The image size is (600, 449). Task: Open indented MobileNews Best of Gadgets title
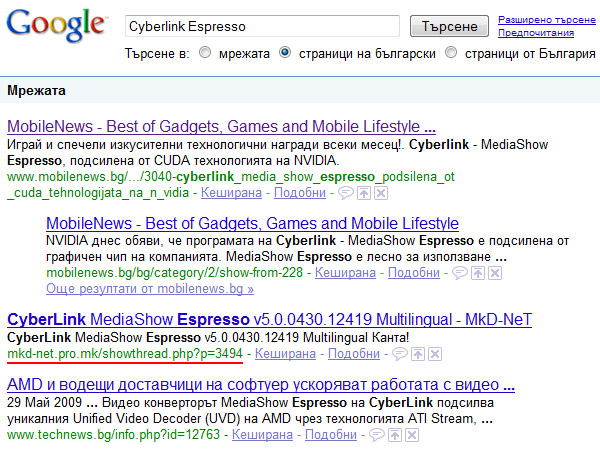point(252,223)
